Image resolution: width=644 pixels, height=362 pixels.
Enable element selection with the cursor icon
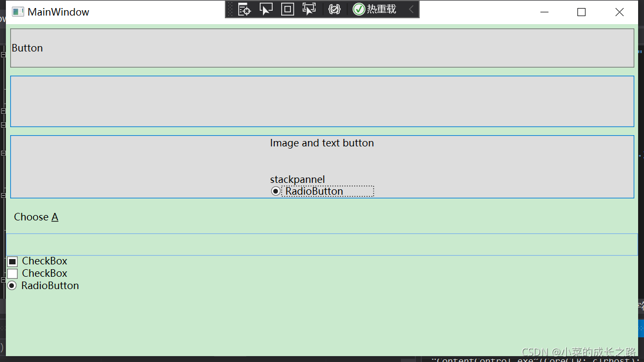tap(266, 9)
